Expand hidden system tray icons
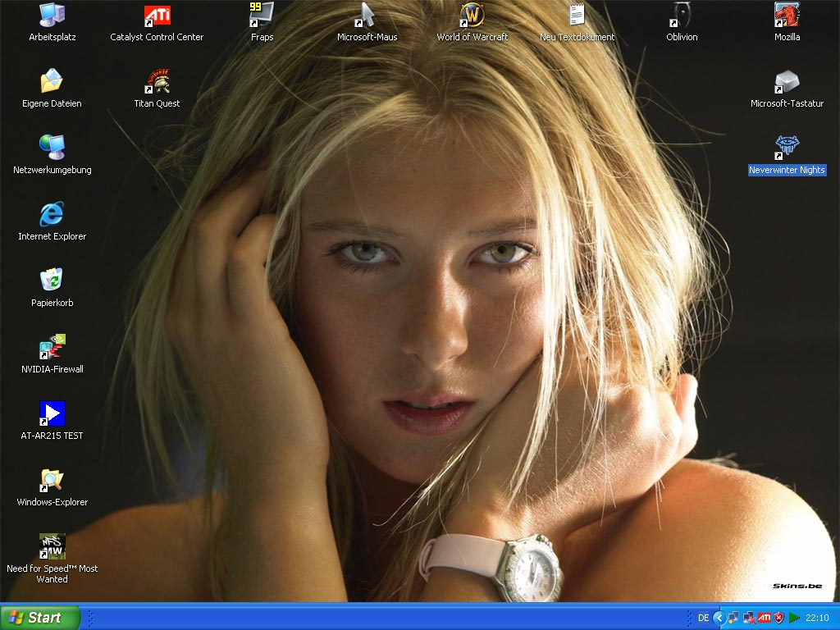The height and width of the screenshot is (630, 840). (x=719, y=618)
